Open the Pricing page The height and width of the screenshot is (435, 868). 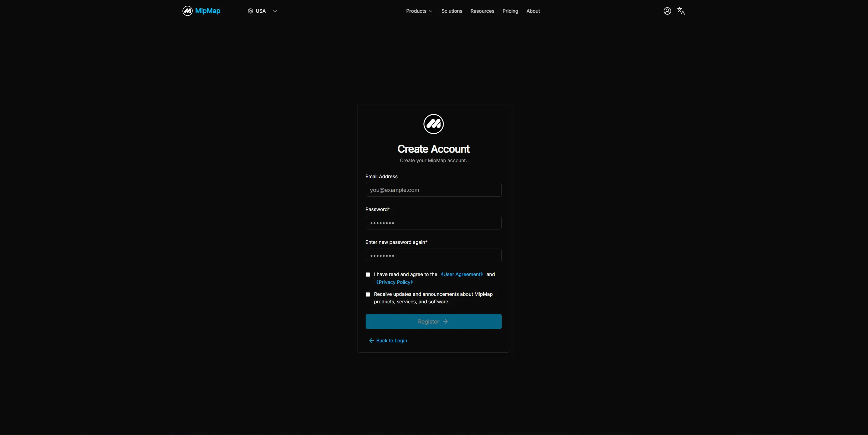pos(510,11)
